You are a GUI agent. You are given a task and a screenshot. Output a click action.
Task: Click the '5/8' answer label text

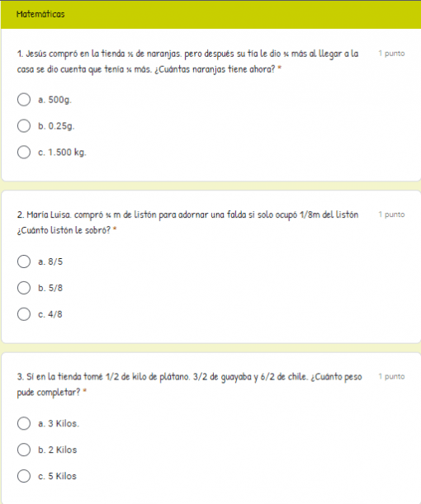click(x=55, y=288)
